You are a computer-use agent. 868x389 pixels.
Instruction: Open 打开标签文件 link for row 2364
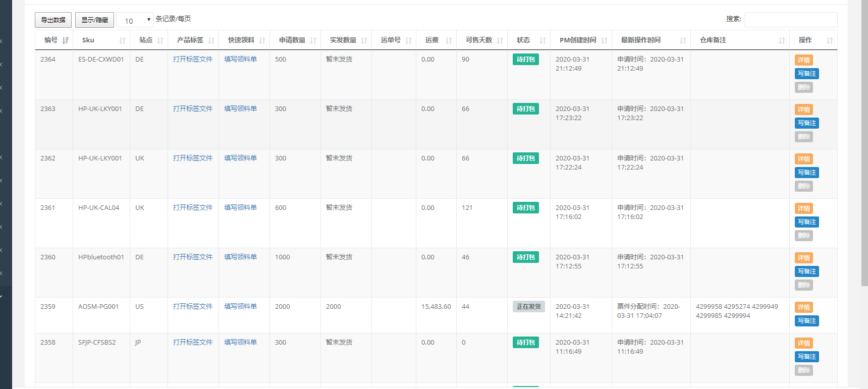point(193,59)
